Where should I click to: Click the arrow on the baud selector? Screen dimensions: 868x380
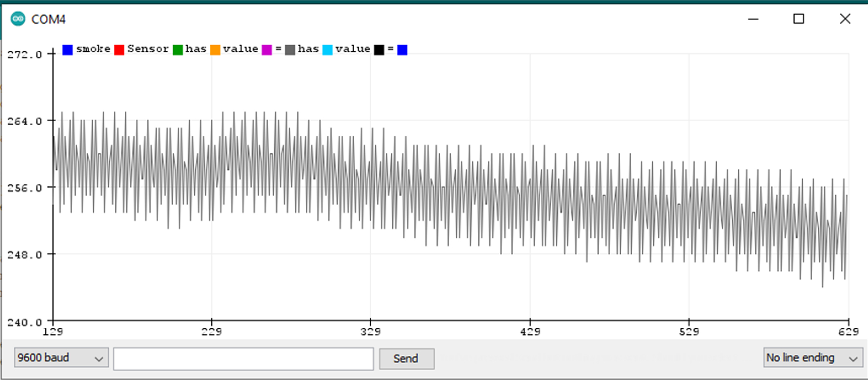[99, 359]
